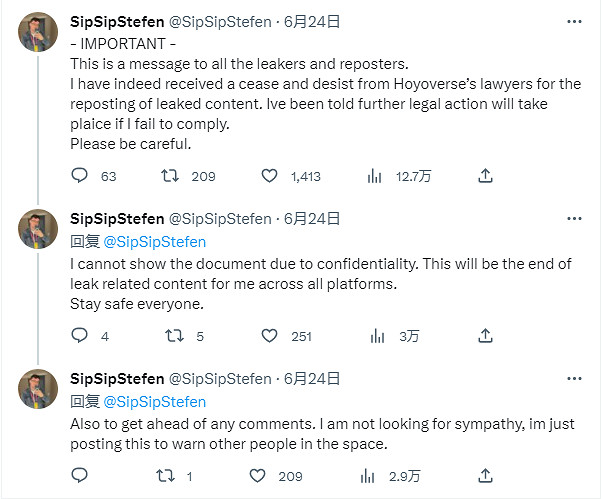Like the tweet with 1,413 likes
Viewport: 602px width, 499px height.
click(269, 176)
